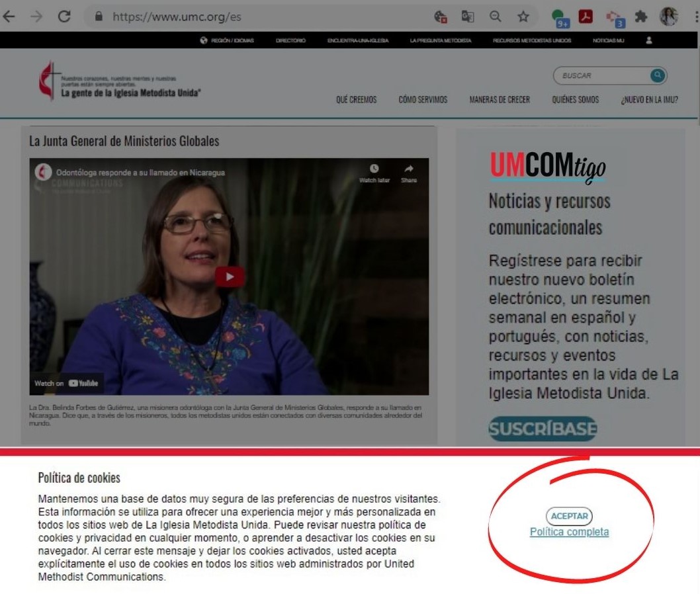This screenshot has width=700, height=594.
Task: Click the Suscríbase button
Action: [543, 429]
